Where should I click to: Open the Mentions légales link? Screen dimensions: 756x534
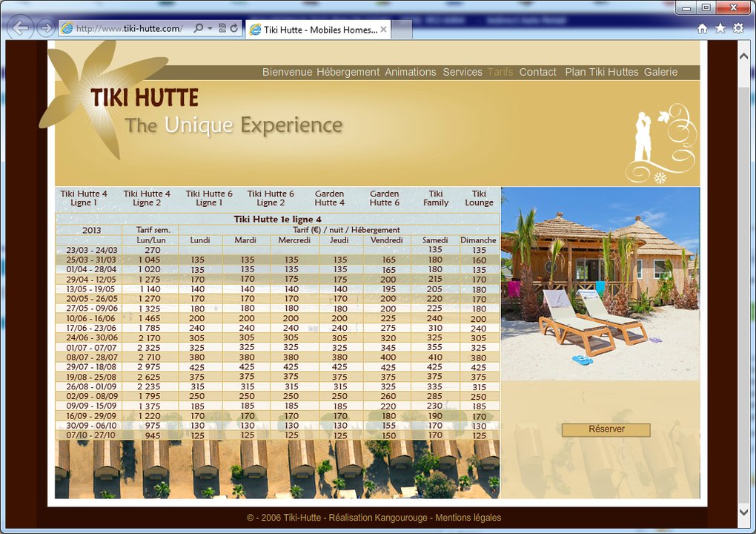point(468,518)
